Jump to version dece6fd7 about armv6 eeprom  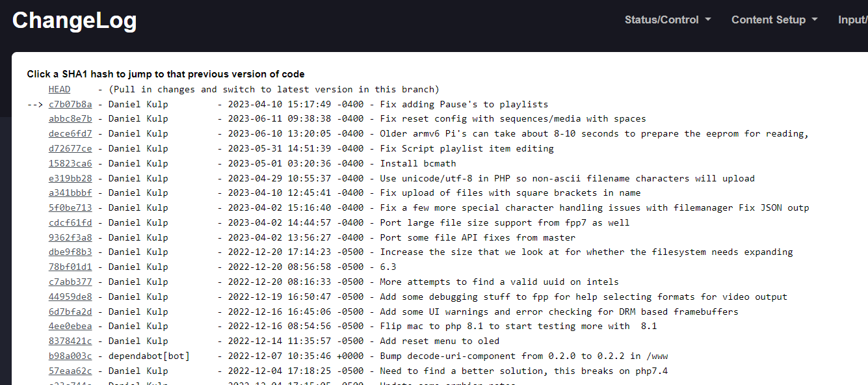tap(70, 133)
